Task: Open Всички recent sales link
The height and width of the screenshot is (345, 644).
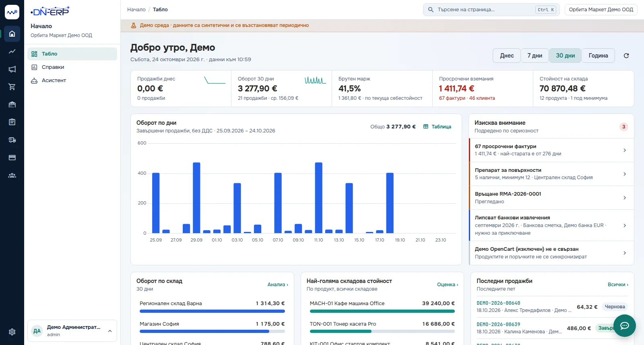Action: (x=618, y=285)
